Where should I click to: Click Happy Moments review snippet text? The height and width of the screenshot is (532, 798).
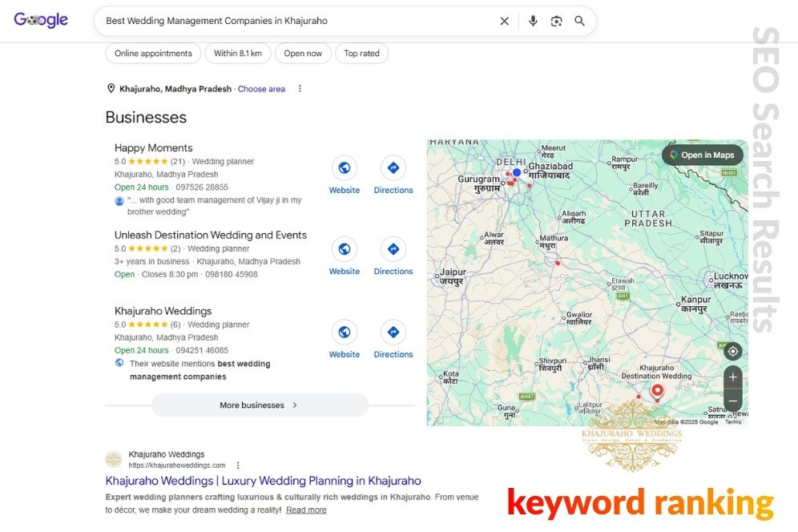(214, 206)
